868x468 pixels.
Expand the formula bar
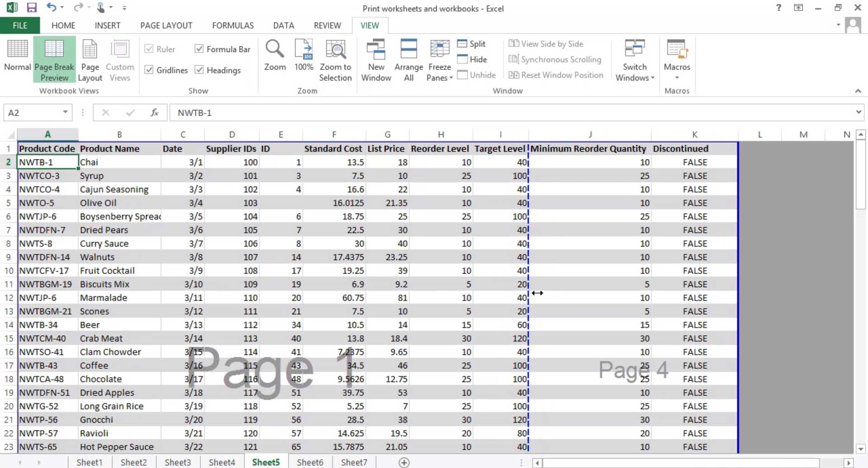pos(858,112)
